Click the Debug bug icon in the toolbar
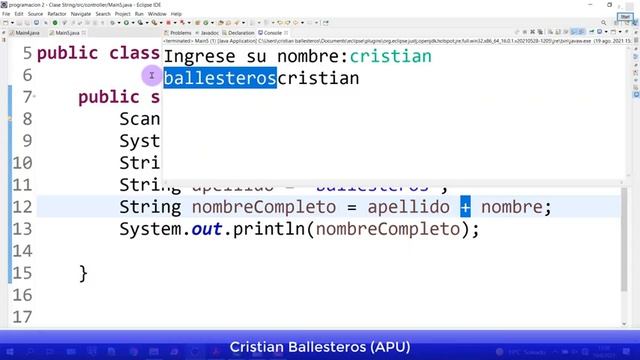The width and height of the screenshot is (640, 360). [x=112, y=23]
